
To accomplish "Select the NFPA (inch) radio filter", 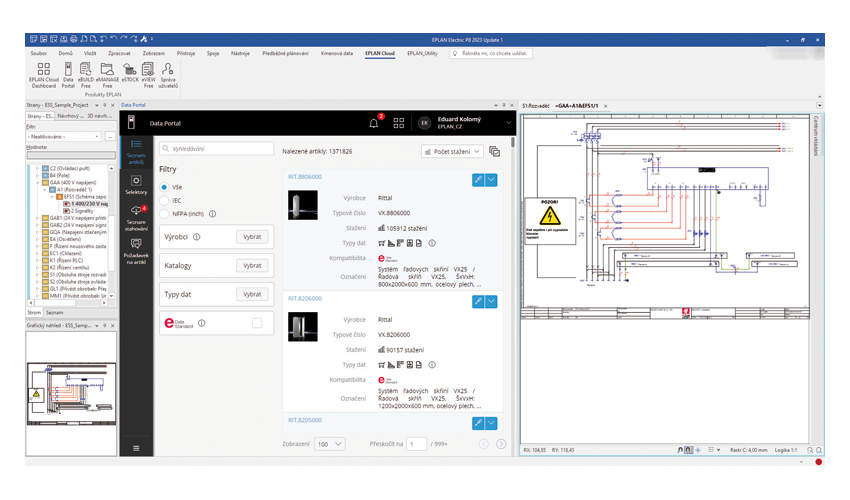I will 164,214.
